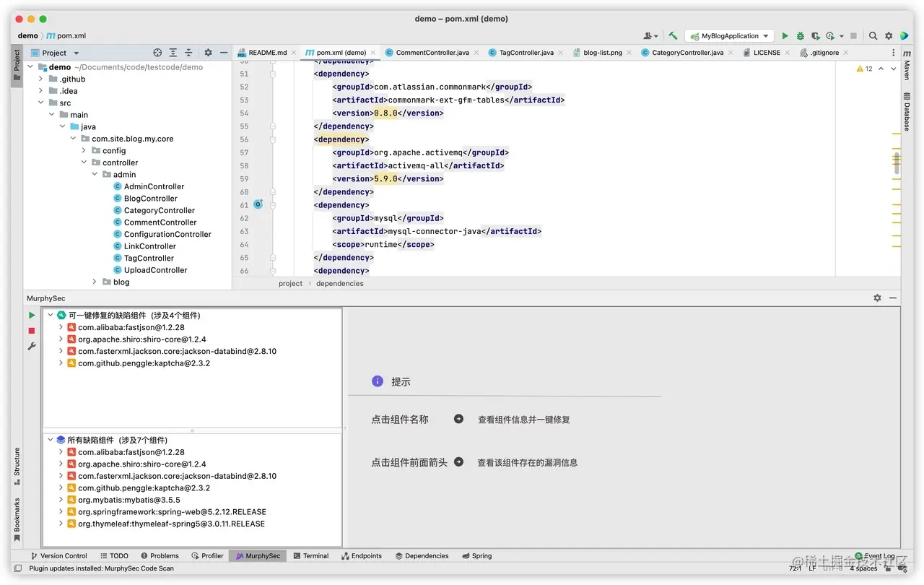Click the 12 warnings indicator
This screenshot has width=924, height=585.
(x=864, y=69)
